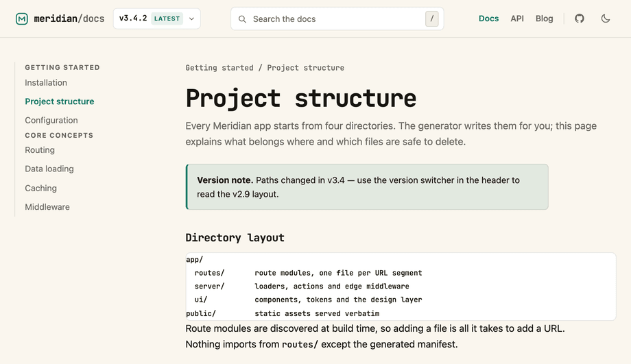Click the search magnifier icon
631x364 pixels.
tap(242, 19)
